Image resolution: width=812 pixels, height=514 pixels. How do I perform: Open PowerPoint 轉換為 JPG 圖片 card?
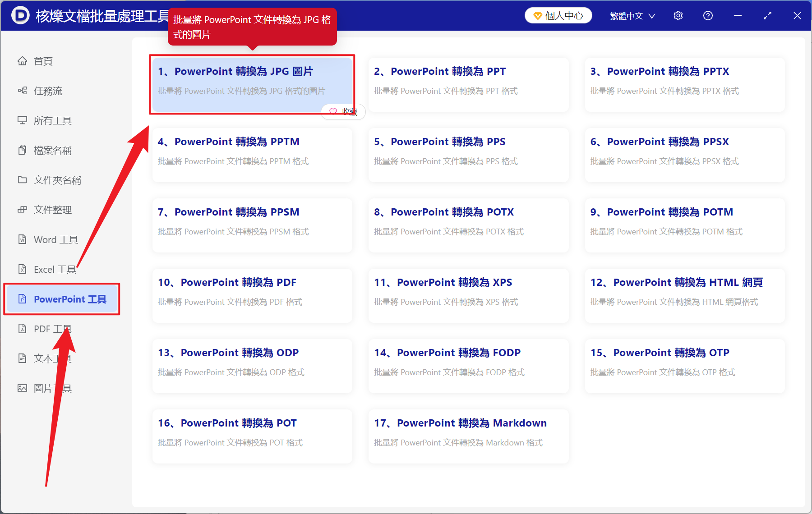(x=252, y=85)
